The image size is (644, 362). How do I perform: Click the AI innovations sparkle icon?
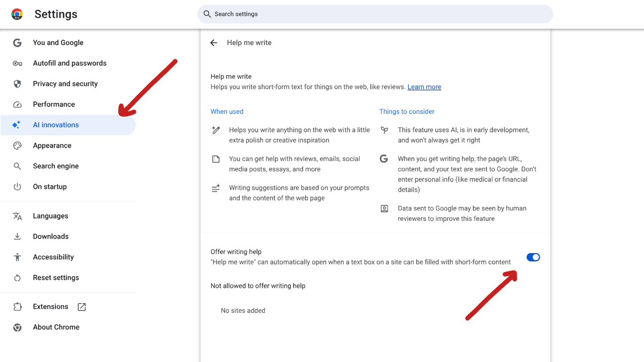click(x=16, y=125)
